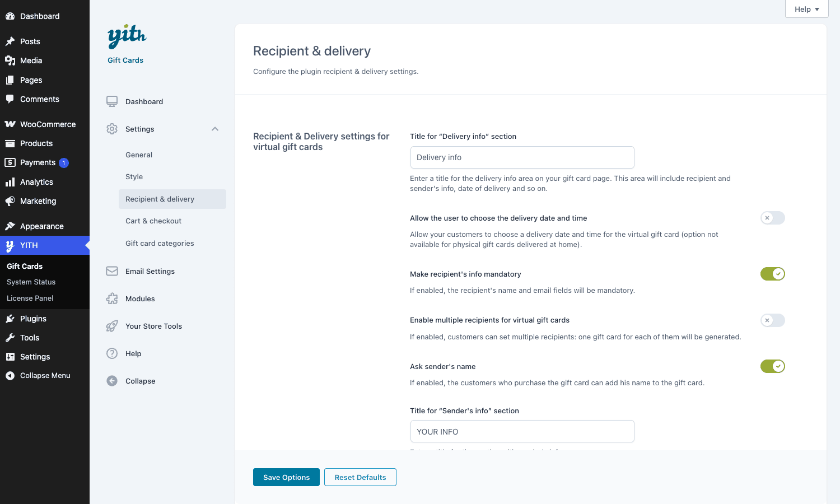
Task: Open the Appearance menu label
Action: (x=42, y=226)
